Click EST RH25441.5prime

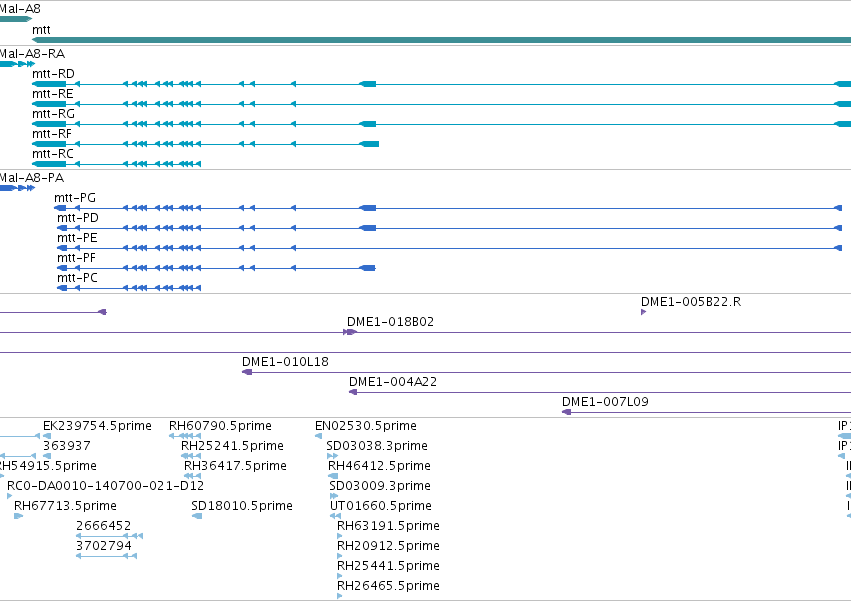[389, 566]
